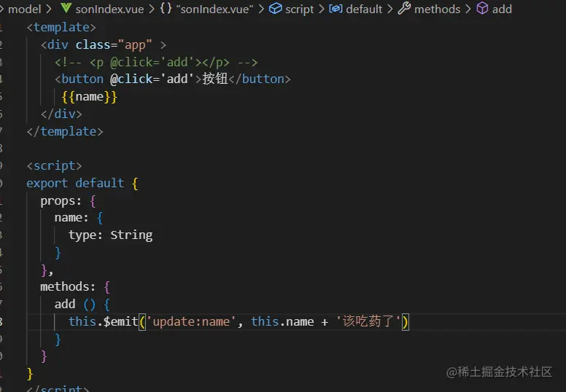This screenshot has height=392, width=566.
Task: Expand the chevron after script breadcrumb
Action: tap(321, 9)
